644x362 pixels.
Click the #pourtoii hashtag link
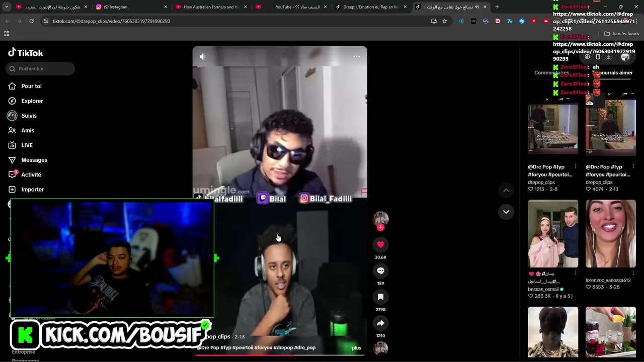pos(243,348)
